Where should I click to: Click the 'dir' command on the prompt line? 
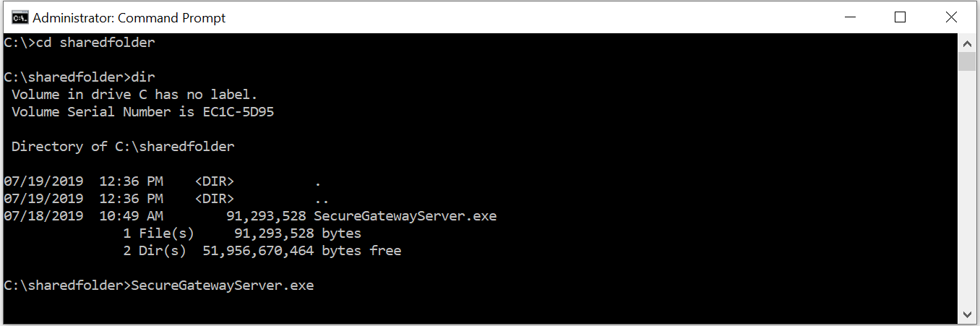[143, 77]
